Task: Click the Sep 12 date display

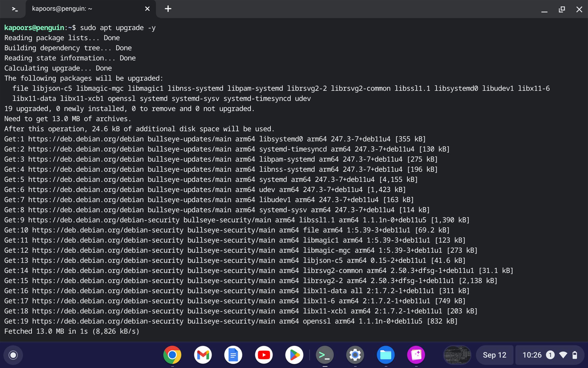Action: (494, 355)
